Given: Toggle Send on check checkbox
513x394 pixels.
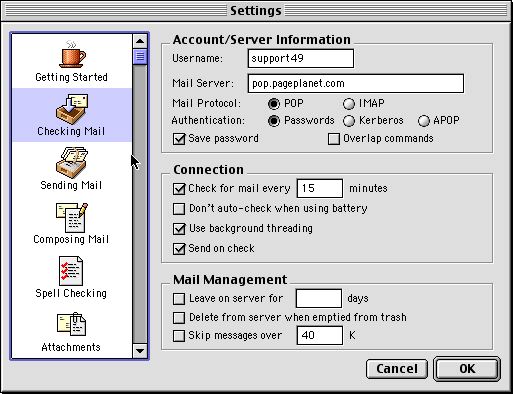Looking at the screenshot, I should click(179, 249).
